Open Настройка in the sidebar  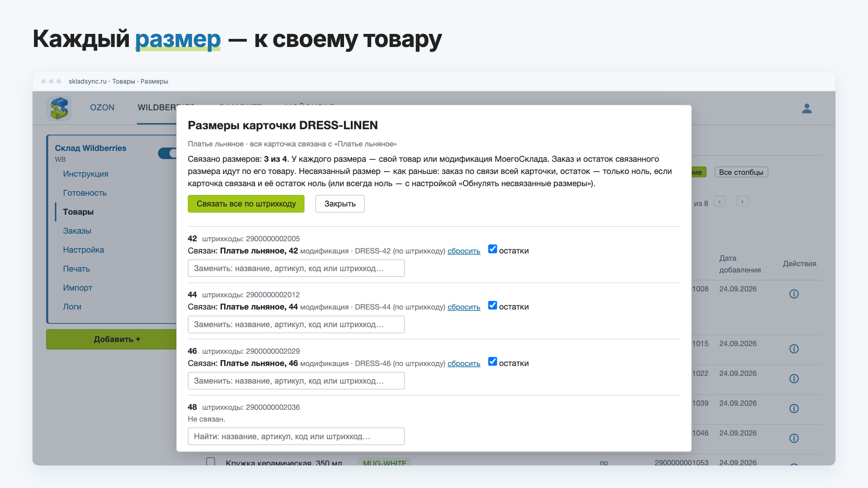click(83, 250)
